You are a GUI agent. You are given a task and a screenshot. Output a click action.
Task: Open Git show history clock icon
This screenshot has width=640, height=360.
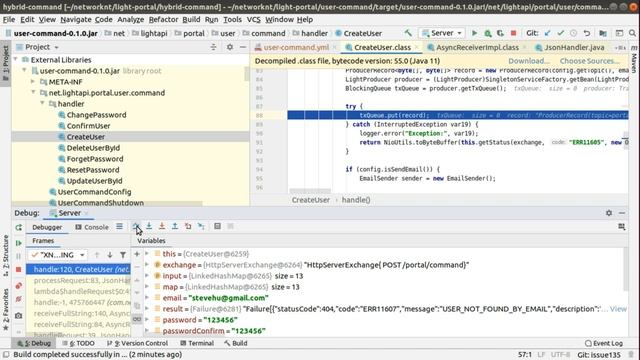coord(573,33)
